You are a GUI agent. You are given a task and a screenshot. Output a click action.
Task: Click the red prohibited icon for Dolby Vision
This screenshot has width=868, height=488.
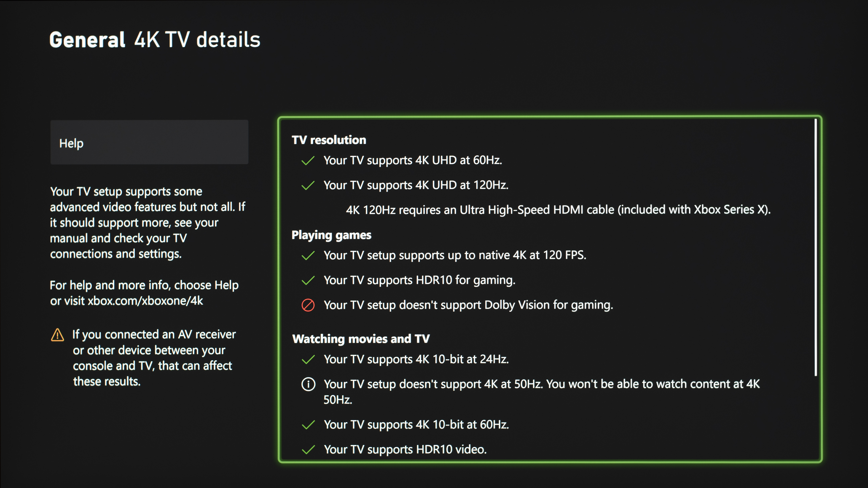(x=308, y=305)
